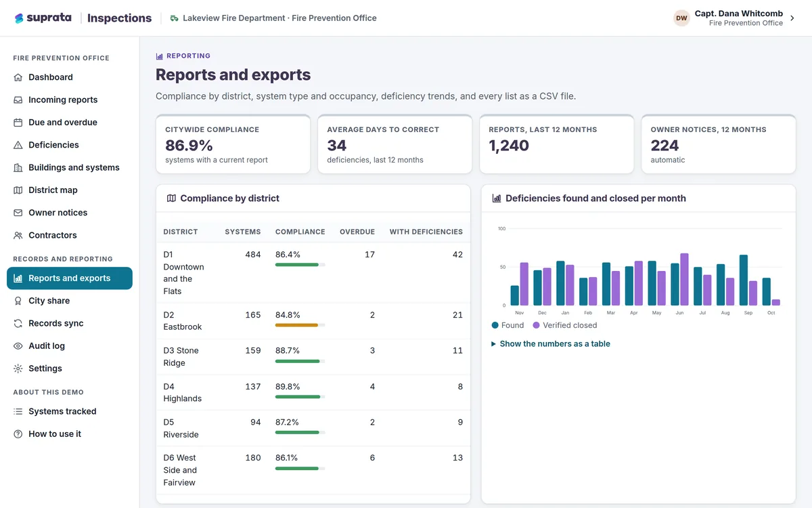Image resolution: width=812 pixels, height=508 pixels.
Task: Open the user menu chevron
Action: [792, 18]
